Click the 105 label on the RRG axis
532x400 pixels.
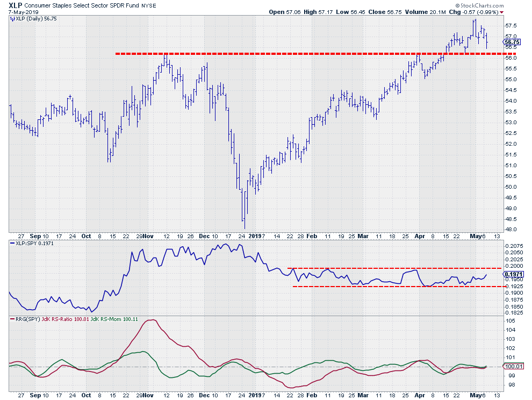coord(511,321)
